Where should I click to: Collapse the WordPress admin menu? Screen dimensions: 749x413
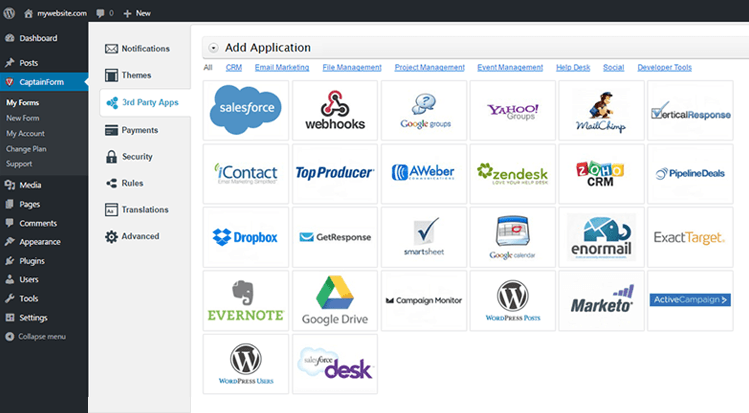(x=36, y=337)
